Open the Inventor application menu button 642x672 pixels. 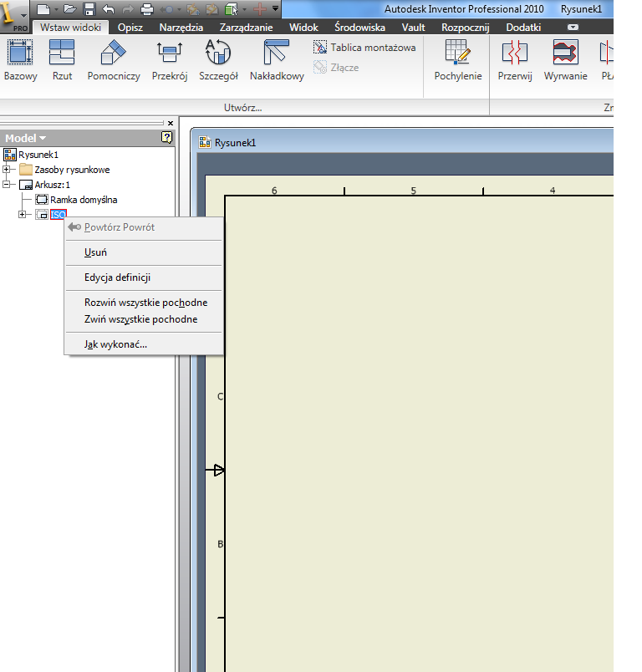[x=13, y=16]
